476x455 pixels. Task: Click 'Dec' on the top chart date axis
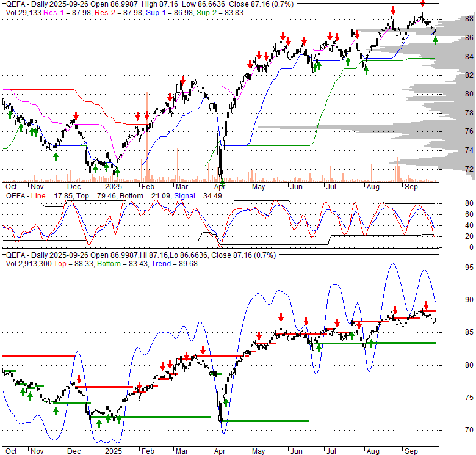[x=74, y=187]
